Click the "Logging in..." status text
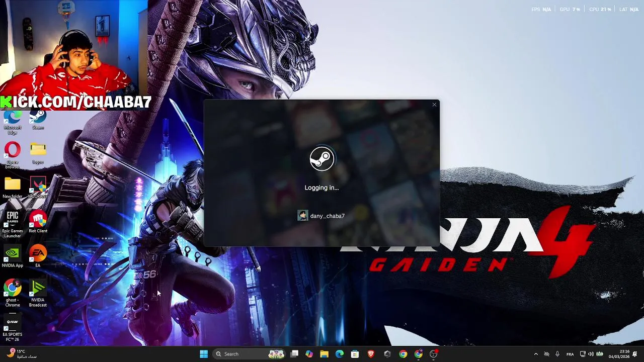The width and height of the screenshot is (644, 362). coord(321,188)
